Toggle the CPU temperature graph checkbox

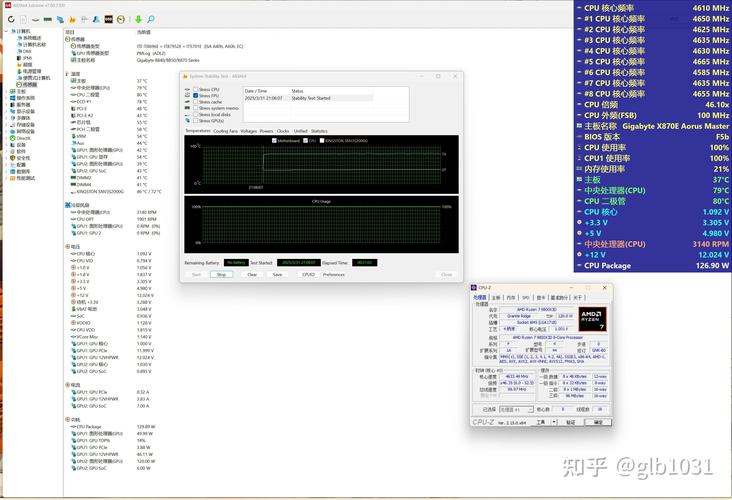[306, 141]
